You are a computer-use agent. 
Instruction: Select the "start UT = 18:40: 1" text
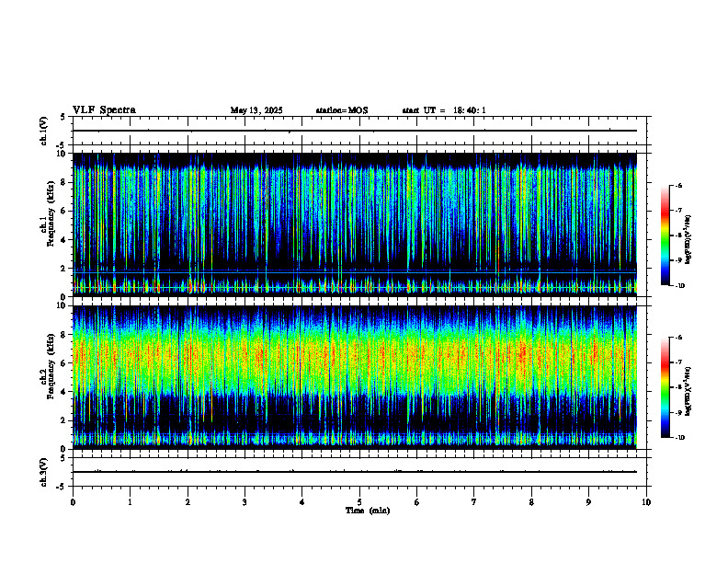444,110
